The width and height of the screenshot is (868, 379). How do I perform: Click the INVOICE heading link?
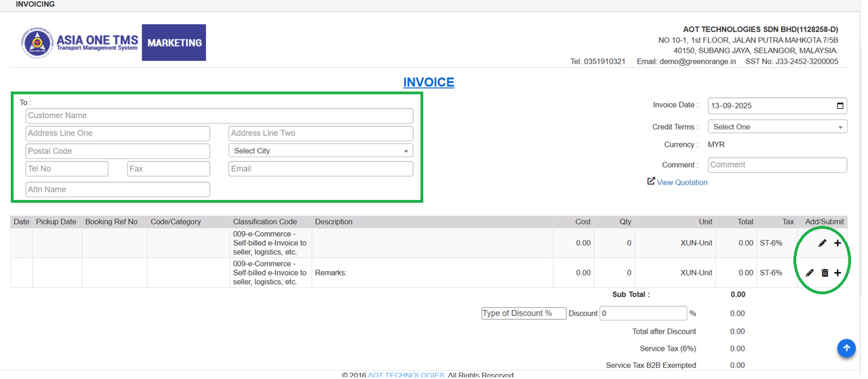[428, 82]
